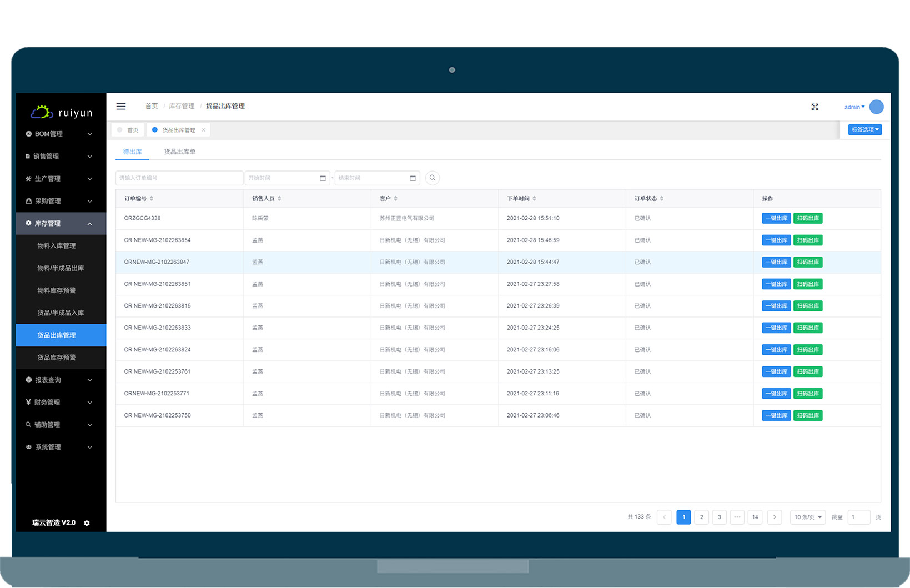Screen dimensions: 910x588
Task: Expand the 采购管理 menu
Action: [61, 201]
